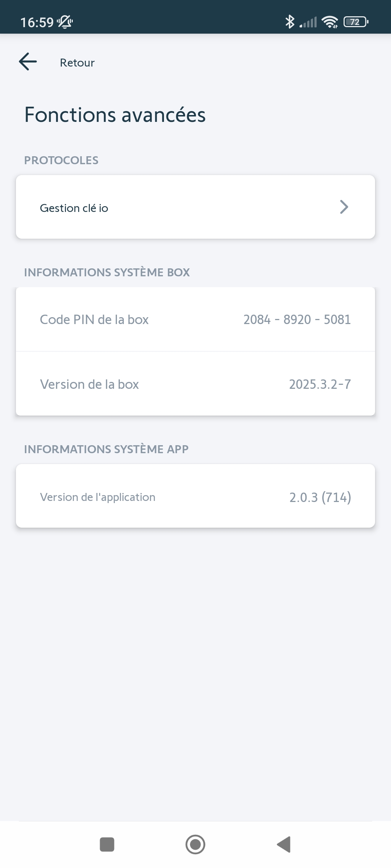Image resolution: width=391 pixels, height=868 pixels.
Task: Tap the Android recent apps square button
Action: coord(107,844)
